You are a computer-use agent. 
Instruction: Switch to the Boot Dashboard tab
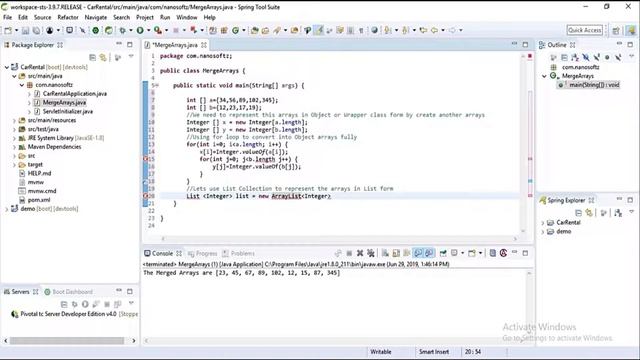coord(68,292)
